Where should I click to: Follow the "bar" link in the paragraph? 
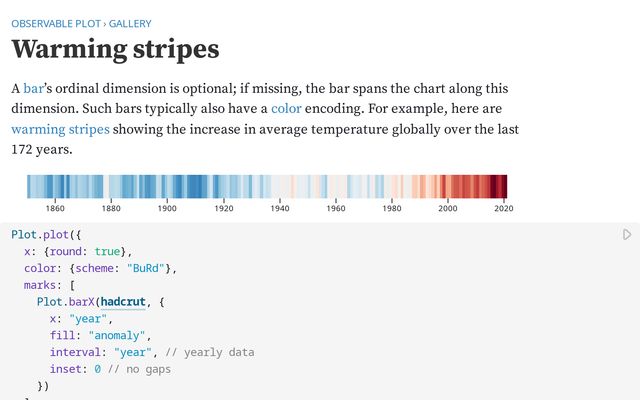[x=35, y=89]
